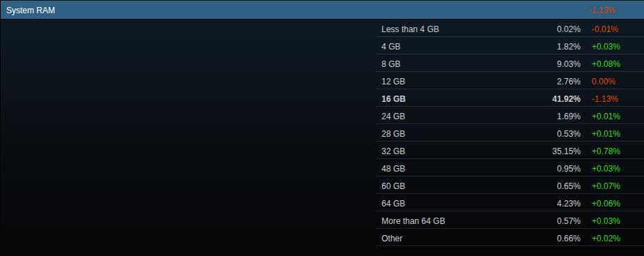
Task: Select the 64 GB entry
Action: tap(393, 203)
